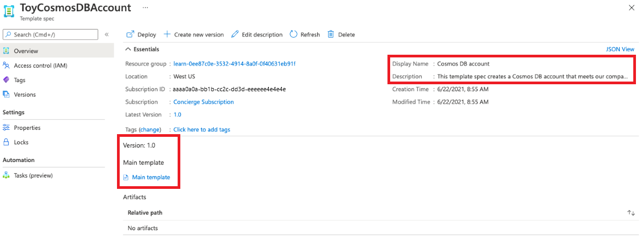
Task: Click Create new version label
Action: tap(199, 35)
